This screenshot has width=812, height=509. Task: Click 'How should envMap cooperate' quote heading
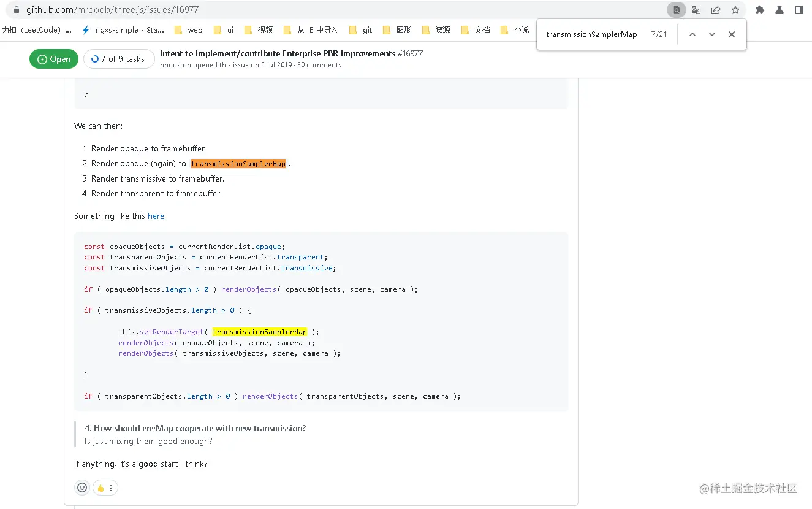(195, 428)
